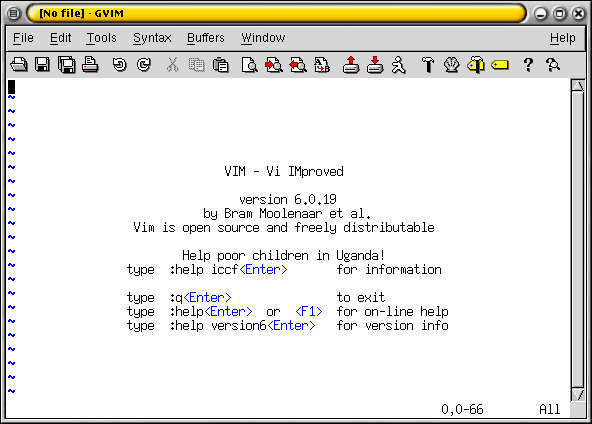Open the Buffers menu
This screenshot has width=592, height=424.
click(206, 38)
